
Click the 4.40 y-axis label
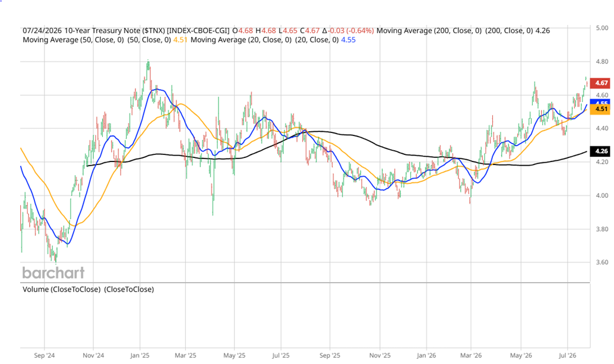click(x=602, y=128)
